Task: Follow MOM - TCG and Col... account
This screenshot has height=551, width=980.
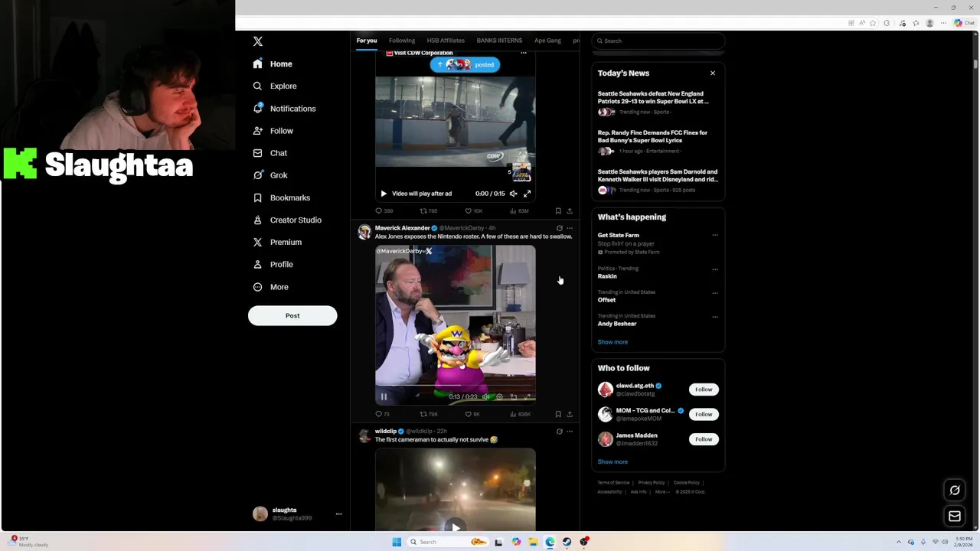Action: click(x=704, y=414)
